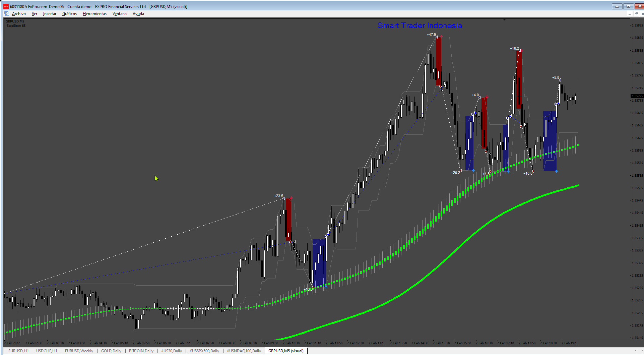Image resolution: width=644 pixels, height=355 pixels.
Task: Minimize the main FxPro window
Action: click(x=617, y=6)
